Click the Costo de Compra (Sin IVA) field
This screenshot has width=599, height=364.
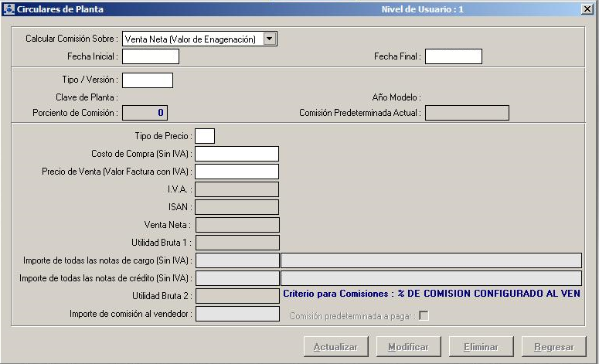click(237, 154)
